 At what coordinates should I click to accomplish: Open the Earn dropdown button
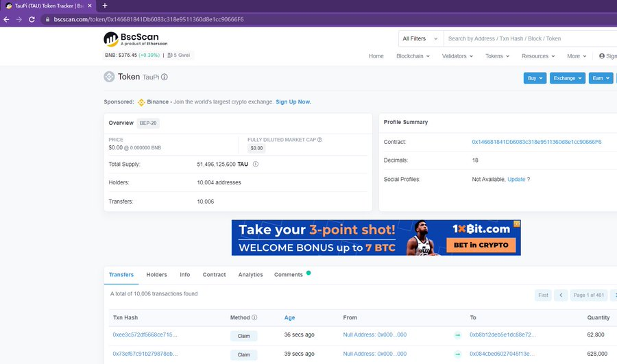[601, 78]
